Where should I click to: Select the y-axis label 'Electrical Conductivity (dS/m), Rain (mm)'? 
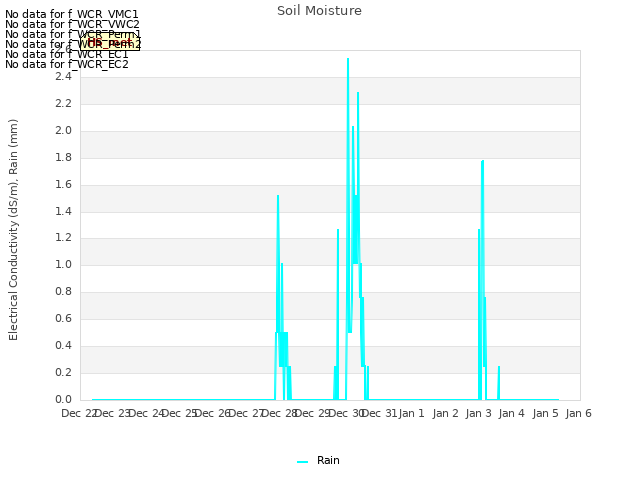(13, 230)
